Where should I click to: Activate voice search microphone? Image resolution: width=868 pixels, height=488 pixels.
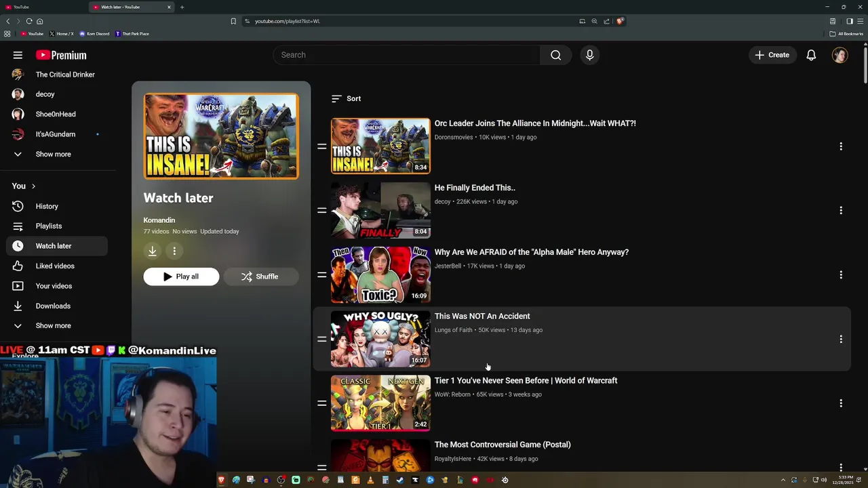click(x=589, y=55)
